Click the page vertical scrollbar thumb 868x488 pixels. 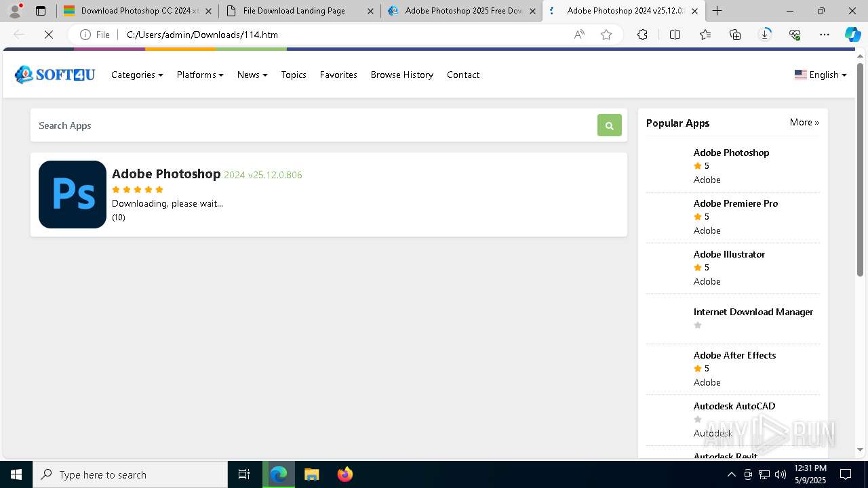point(860,169)
